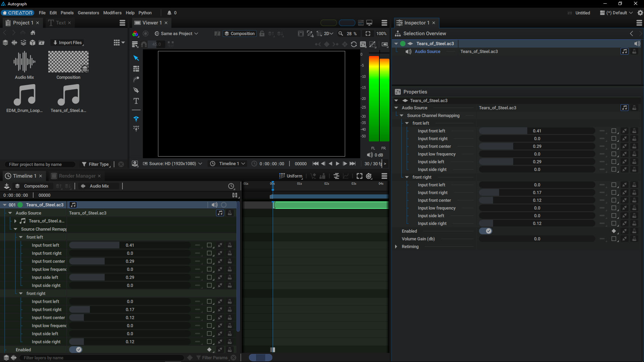
Task: Click the Input front center link icon in Properties
Action: 625,146
